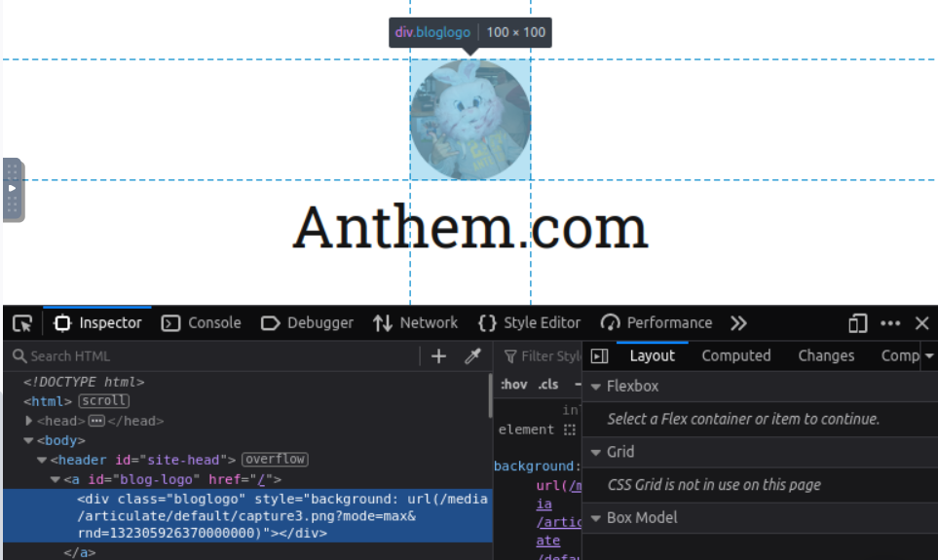The image size is (938, 560).
Task: Collapse the blog-logo anchor node
Action: (x=56, y=479)
